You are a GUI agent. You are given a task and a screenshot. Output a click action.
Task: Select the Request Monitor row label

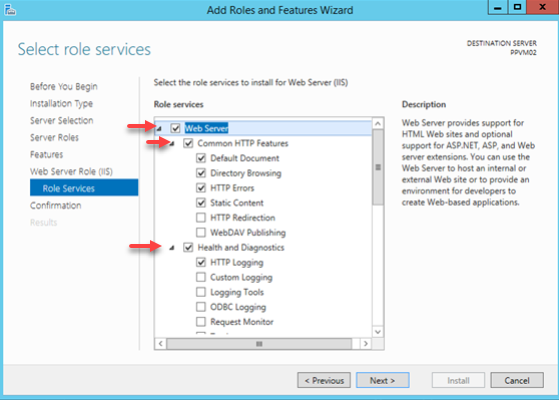[x=242, y=322]
